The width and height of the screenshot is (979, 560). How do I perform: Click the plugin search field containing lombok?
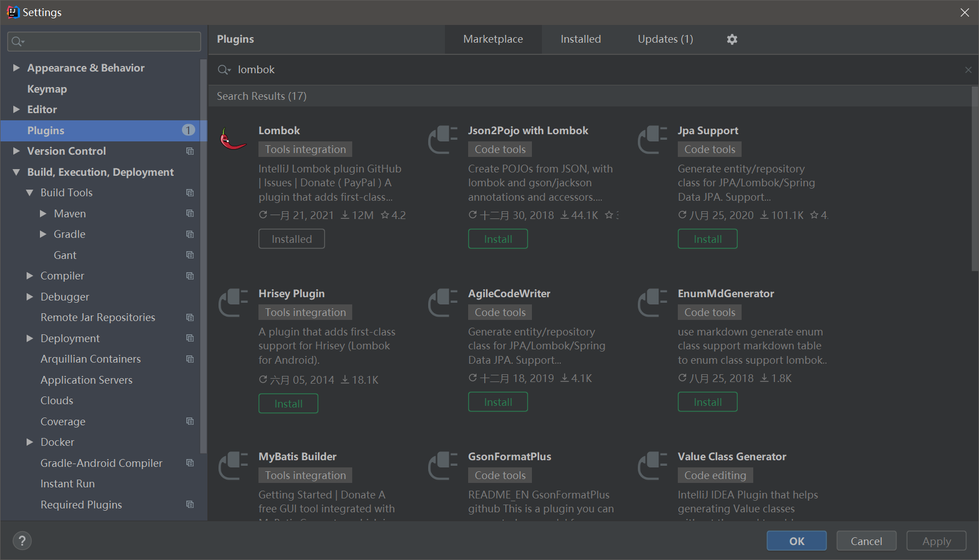click(x=592, y=70)
